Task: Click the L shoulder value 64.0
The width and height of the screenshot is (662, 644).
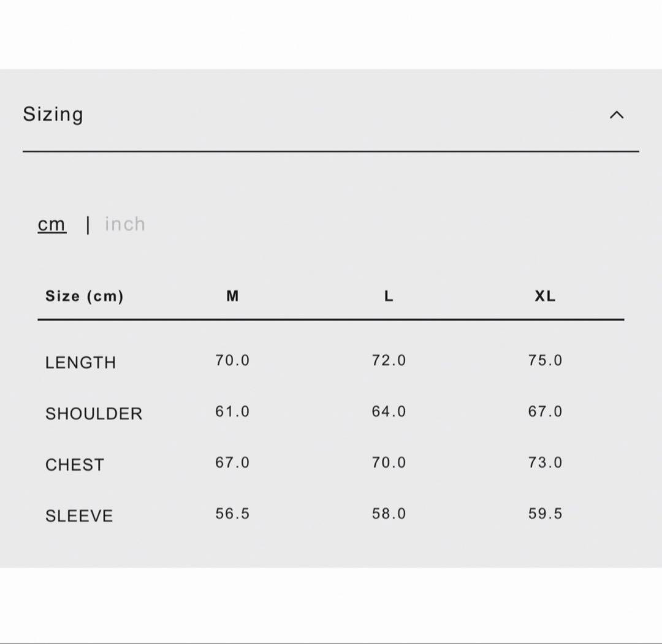Action: (x=389, y=411)
